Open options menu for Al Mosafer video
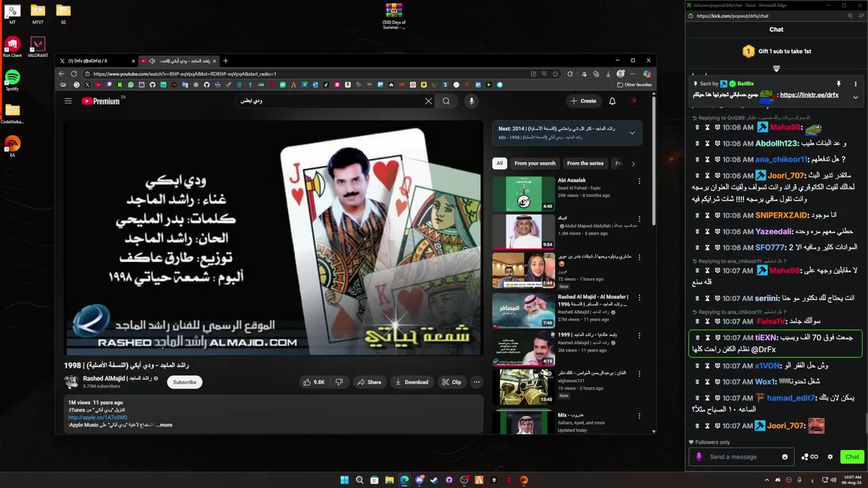Screen dimensions: 868x488 click(639, 298)
